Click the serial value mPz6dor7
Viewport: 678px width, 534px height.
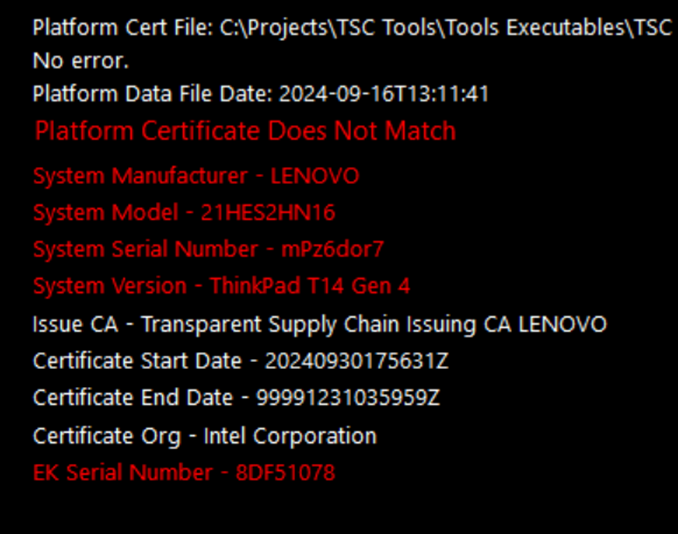tap(333, 249)
